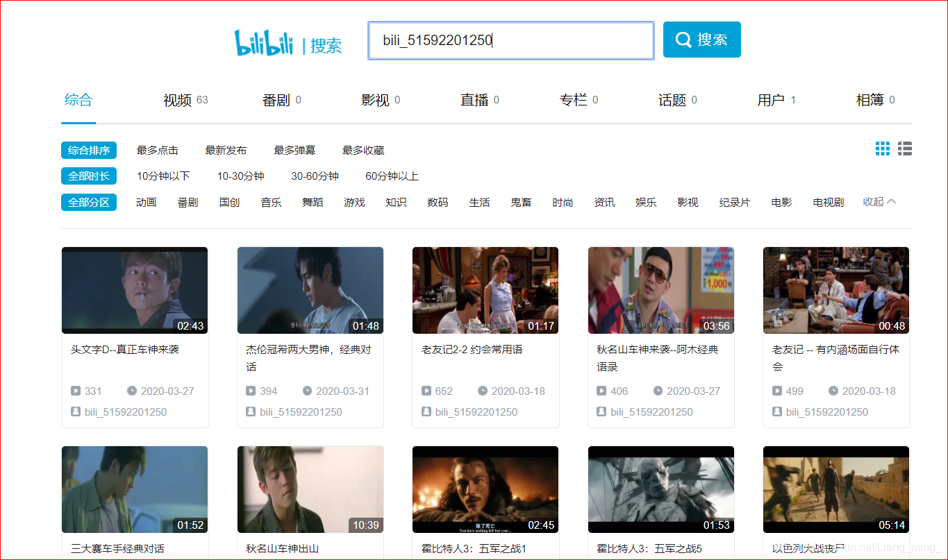Switch to grid view layout
Viewport: 948px width, 560px height.
click(882, 148)
